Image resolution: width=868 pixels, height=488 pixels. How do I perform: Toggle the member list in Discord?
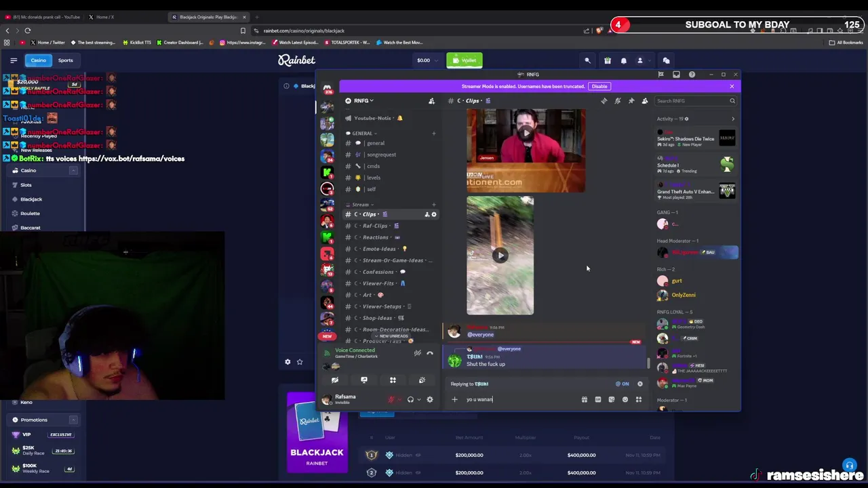coord(644,101)
